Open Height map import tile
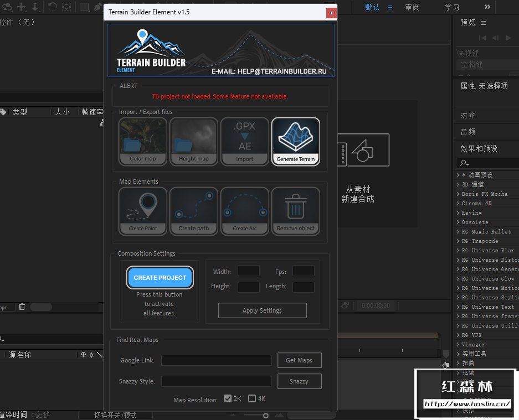519x420 pixels. click(x=194, y=141)
